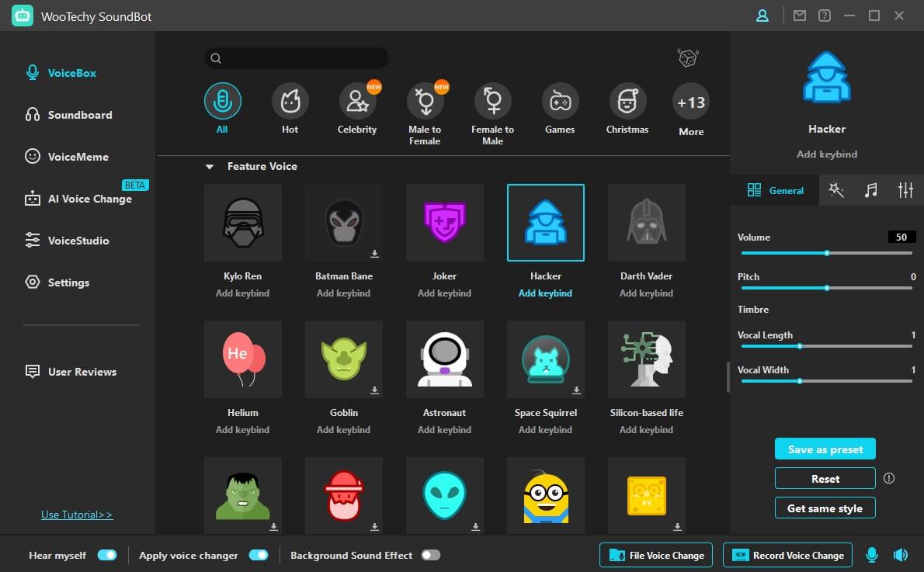Select the Hot category flame icon
This screenshot has width=924, height=572.
pos(290,101)
